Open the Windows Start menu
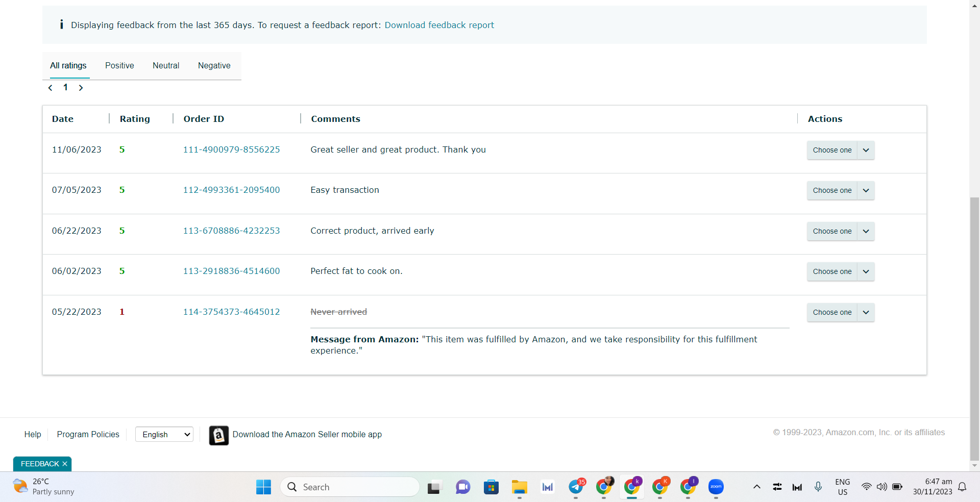 pyautogui.click(x=263, y=487)
